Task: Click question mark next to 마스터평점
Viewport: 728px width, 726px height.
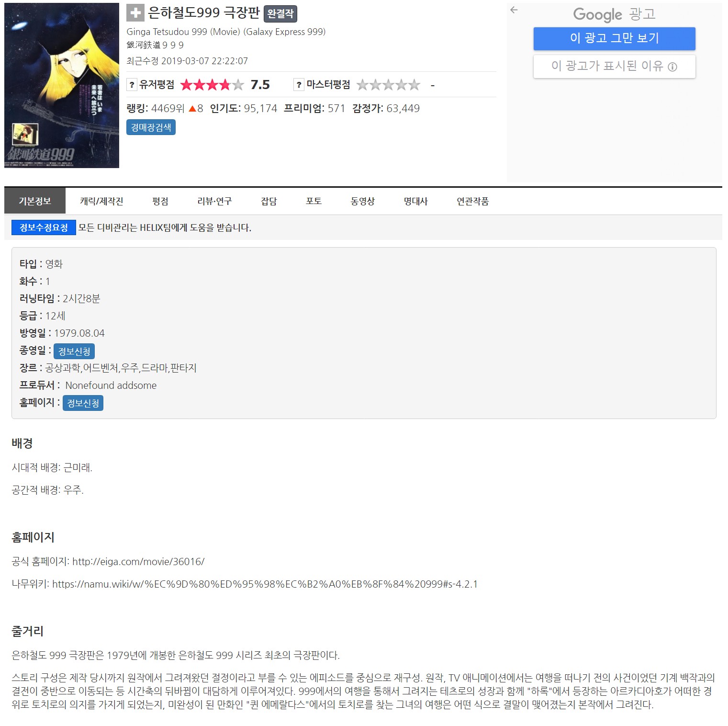Action: pyautogui.click(x=299, y=85)
